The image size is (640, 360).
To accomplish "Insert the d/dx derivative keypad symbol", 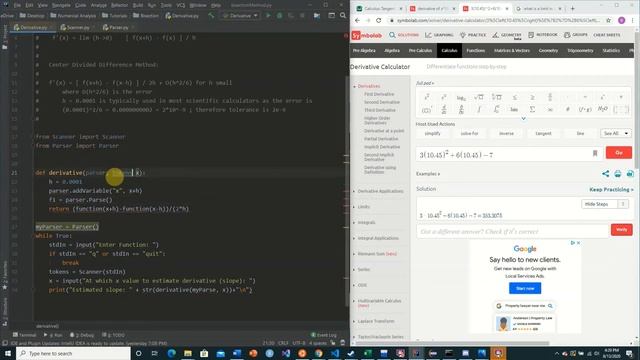I will pyautogui.click(x=444, y=109).
